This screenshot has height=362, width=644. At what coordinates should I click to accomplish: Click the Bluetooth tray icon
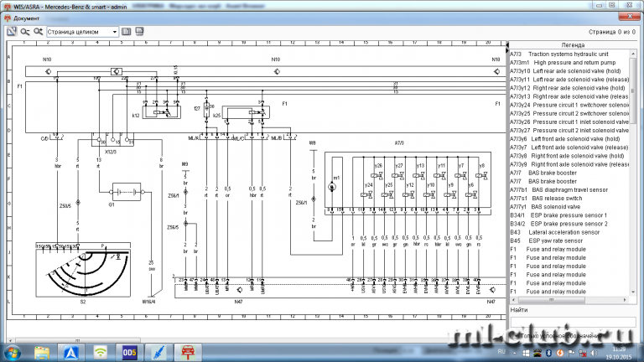548,353
